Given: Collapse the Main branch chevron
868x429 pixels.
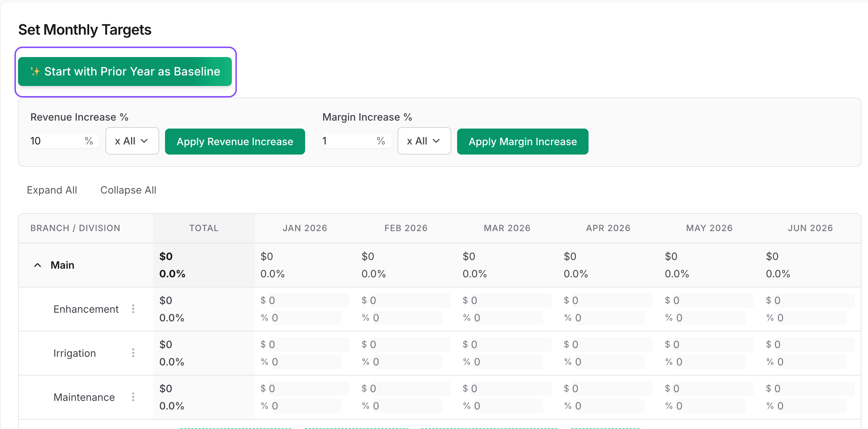Looking at the screenshot, I should click(38, 265).
